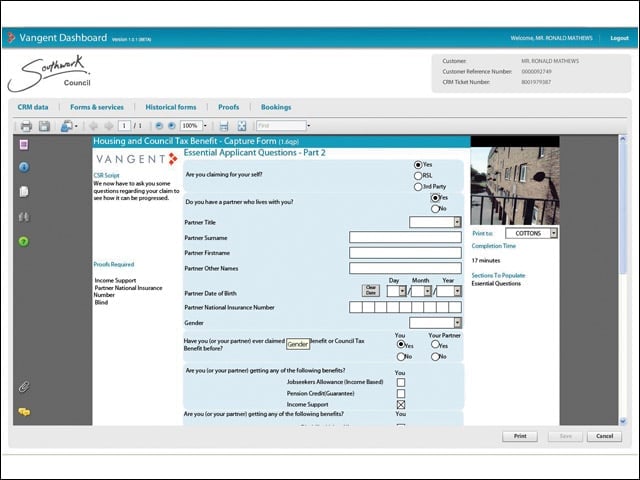Go to the previous page with the up arrow
The image size is (640, 480).
(93, 126)
